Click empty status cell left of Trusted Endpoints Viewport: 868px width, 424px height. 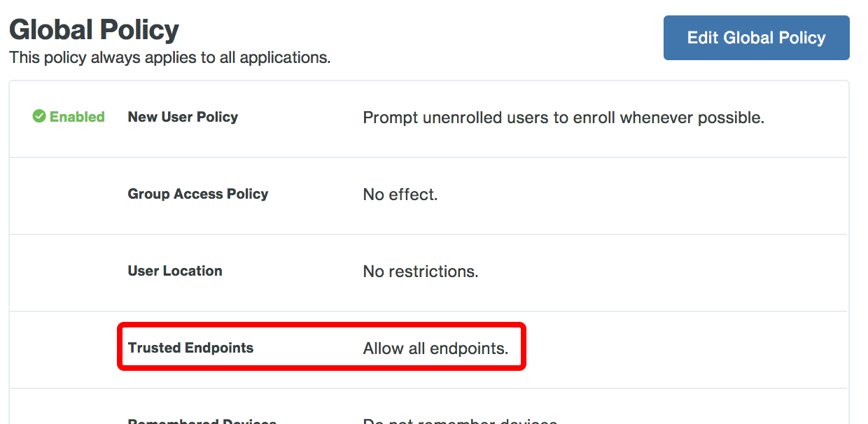pyautogui.click(x=68, y=348)
